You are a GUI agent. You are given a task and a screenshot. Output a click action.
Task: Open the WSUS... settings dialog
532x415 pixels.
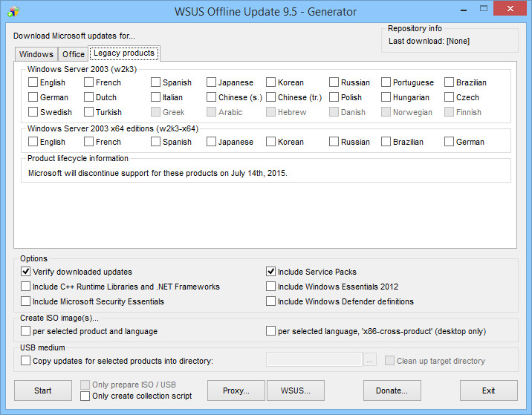coord(296,391)
